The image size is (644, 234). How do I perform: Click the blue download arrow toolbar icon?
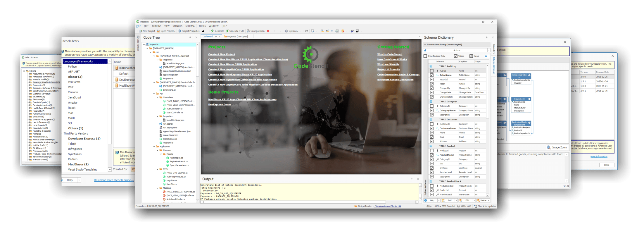pos(332,31)
